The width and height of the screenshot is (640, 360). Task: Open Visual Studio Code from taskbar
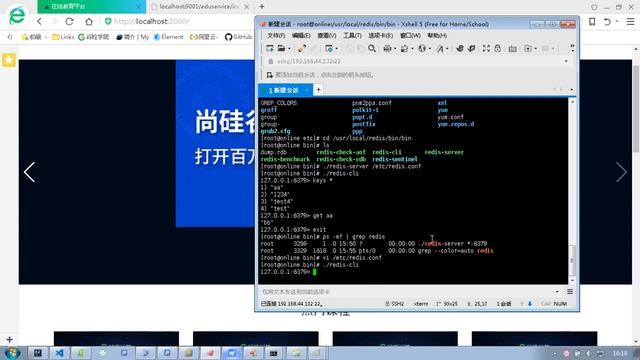[x=59, y=353]
